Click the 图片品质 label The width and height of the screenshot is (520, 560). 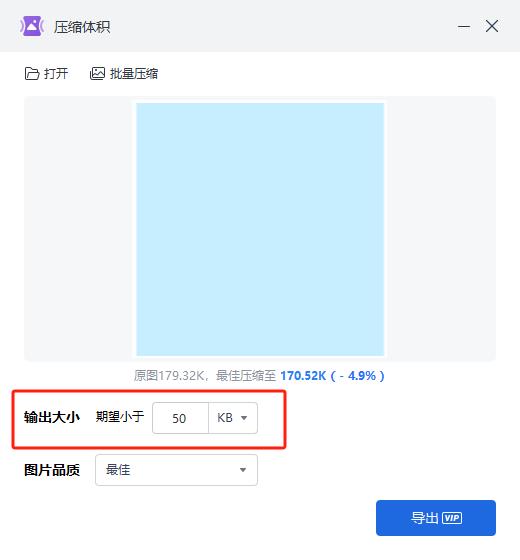52,470
